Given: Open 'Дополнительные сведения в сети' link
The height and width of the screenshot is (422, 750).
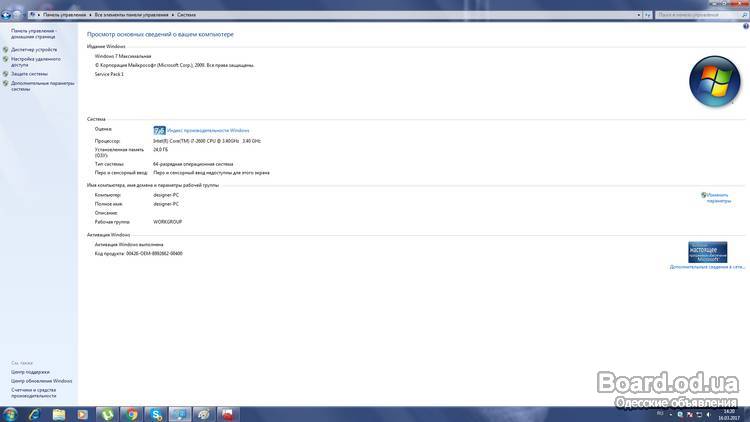Looking at the screenshot, I should [707, 267].
